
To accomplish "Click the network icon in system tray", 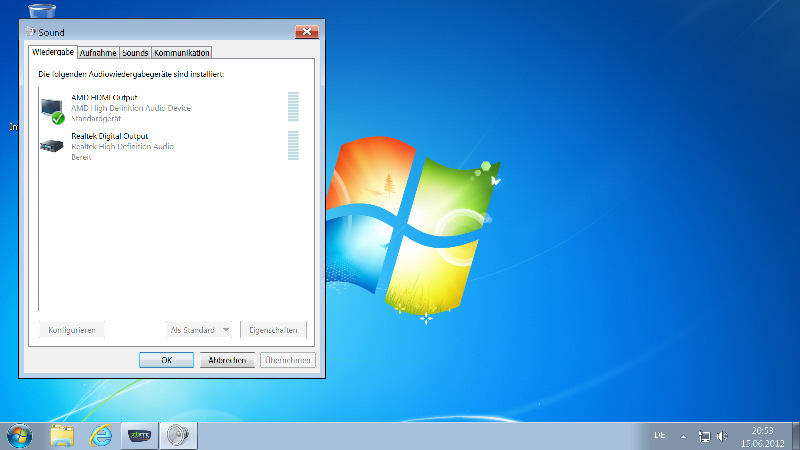I will (x=704, y=436).
